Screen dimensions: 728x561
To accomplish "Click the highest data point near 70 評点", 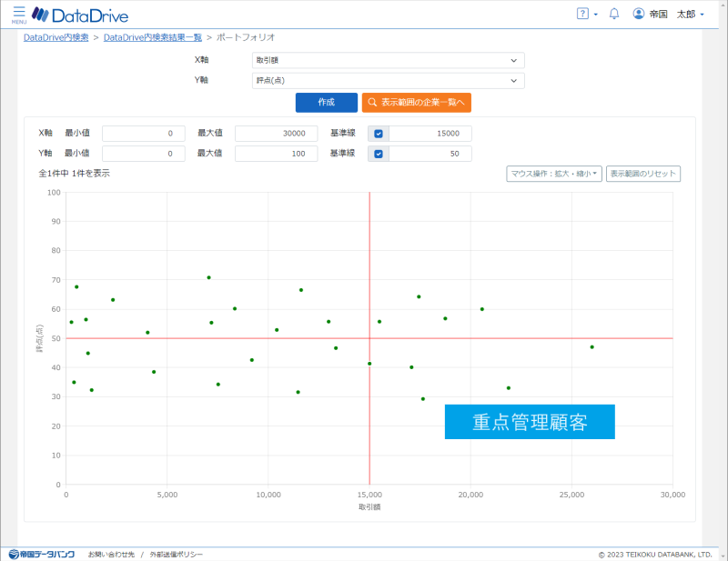I will tap(209, 277).
